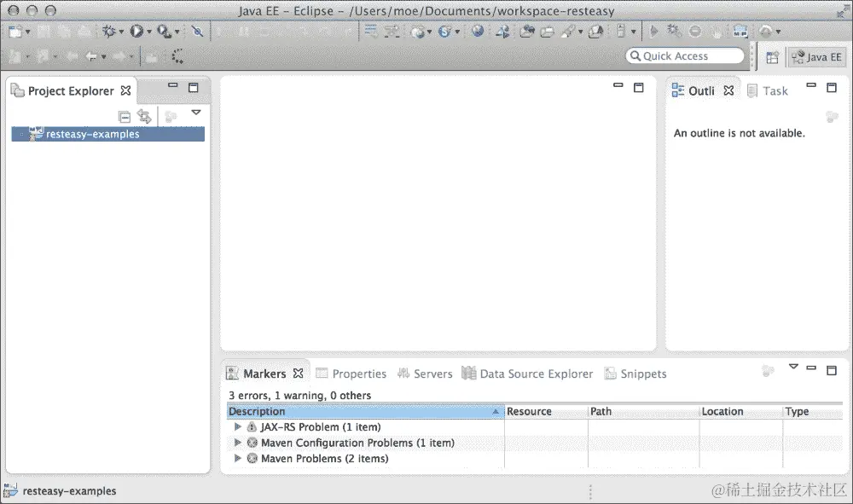
Task: Sort markers by Description column header
Action: [x=366, y=412]
